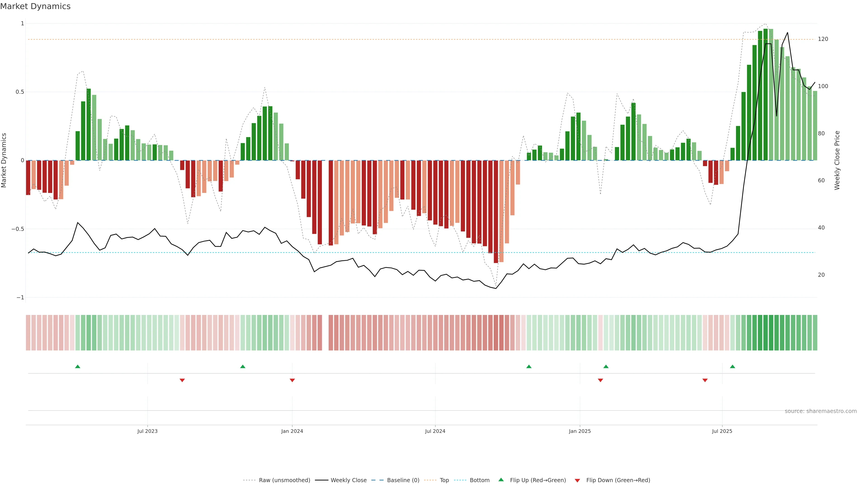Hide the Bottom threshold legend entry
868x488 pixels.
click(x=479, y=480)
